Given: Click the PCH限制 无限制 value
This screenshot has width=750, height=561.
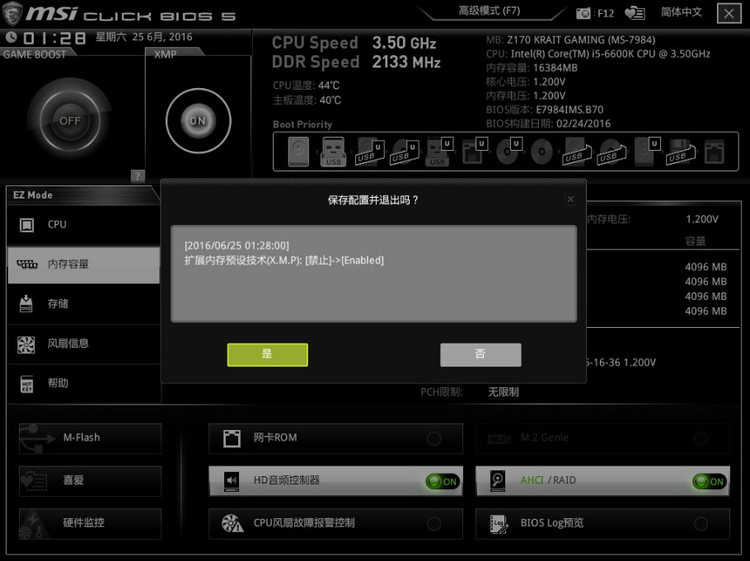Looking at the screenshot, I should pyautogui.click(x=503, y=392).
